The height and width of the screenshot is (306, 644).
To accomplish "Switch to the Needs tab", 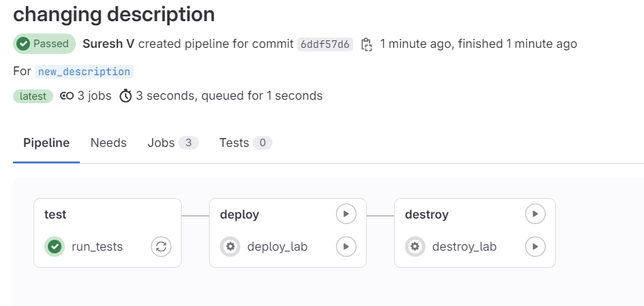I will (109, 143).
